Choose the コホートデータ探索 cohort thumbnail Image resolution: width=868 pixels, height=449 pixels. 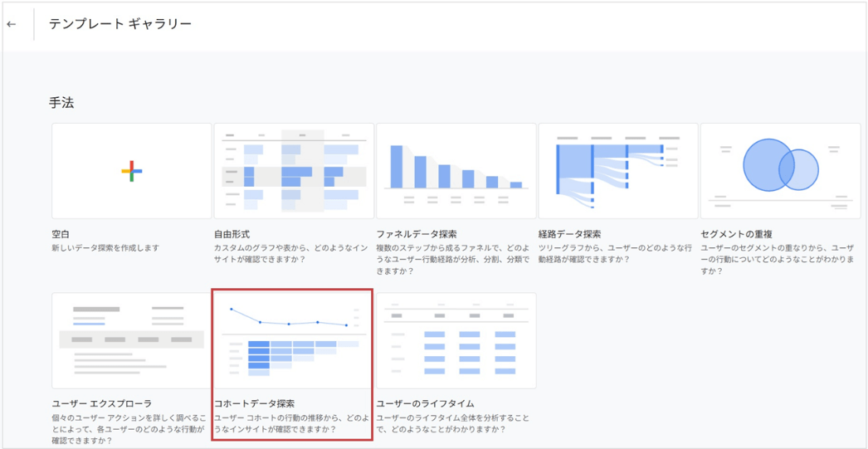click(x=294, y=340)
